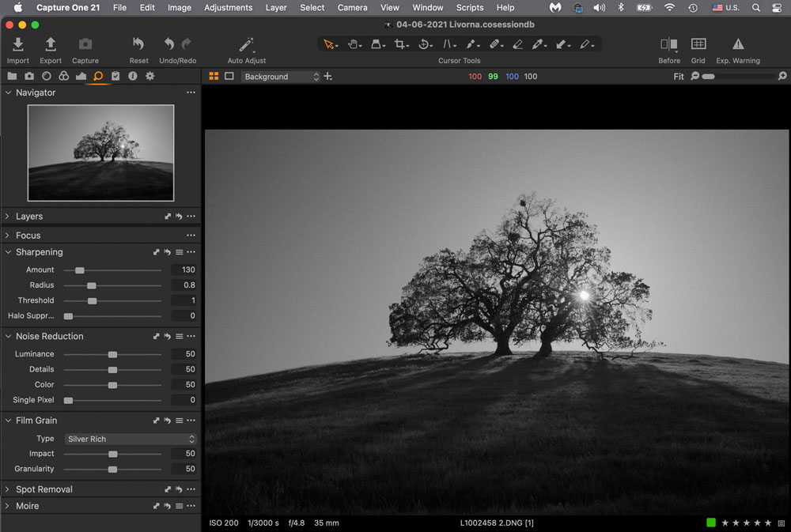Click the Navigator tree thumbnail
The height and width of the screenshot is (532, 791).
pyautogui.click(x=101, y=153)
